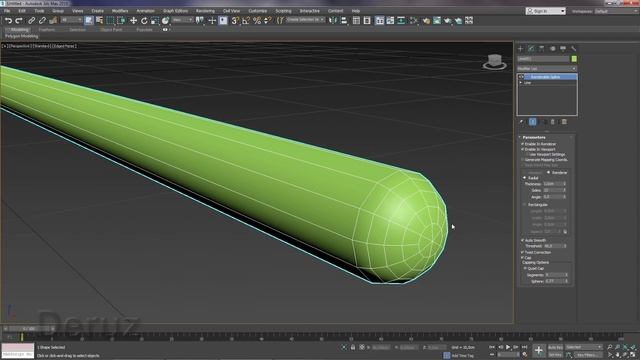Toggle the Percent Snap icon
The image size is (640, 360).
[257, 20]
